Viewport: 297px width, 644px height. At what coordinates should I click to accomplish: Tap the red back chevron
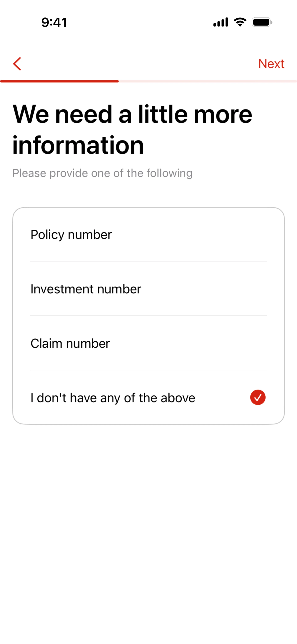[x=17, y=64]
